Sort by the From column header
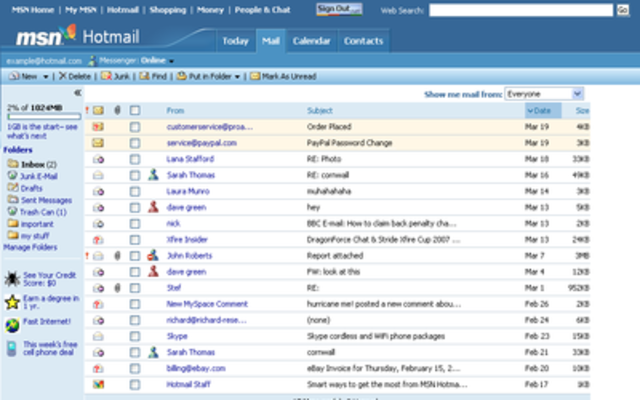640x400 pixels. point(175,110)
